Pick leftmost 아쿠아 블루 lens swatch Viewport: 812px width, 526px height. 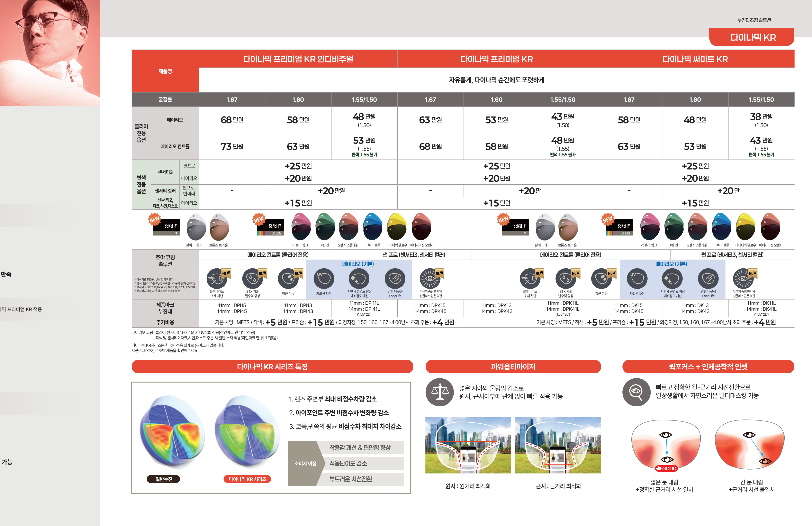[x=373, y=226]
